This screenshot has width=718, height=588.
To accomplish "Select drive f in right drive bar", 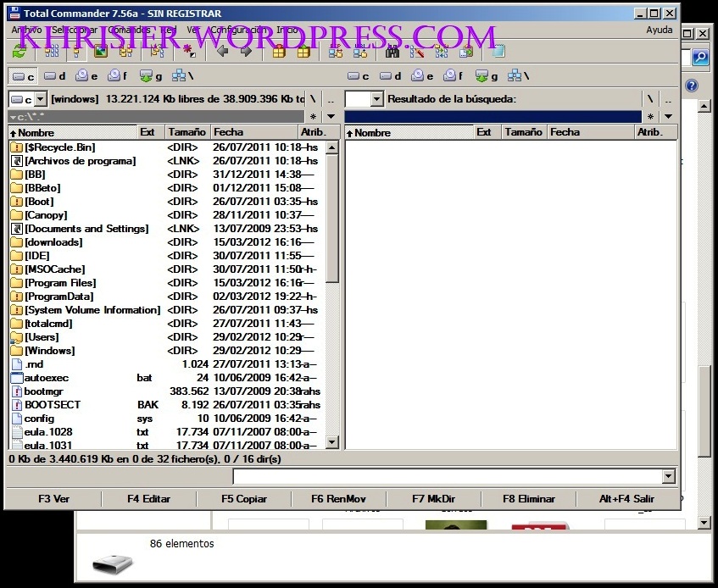I will pos(454,76).
